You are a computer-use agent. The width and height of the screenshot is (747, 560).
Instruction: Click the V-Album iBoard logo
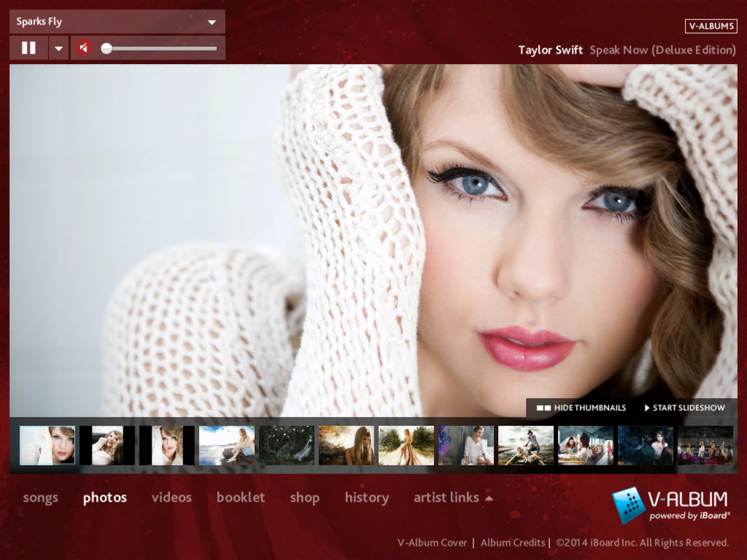pyautogui.click(x=671, y=506)
